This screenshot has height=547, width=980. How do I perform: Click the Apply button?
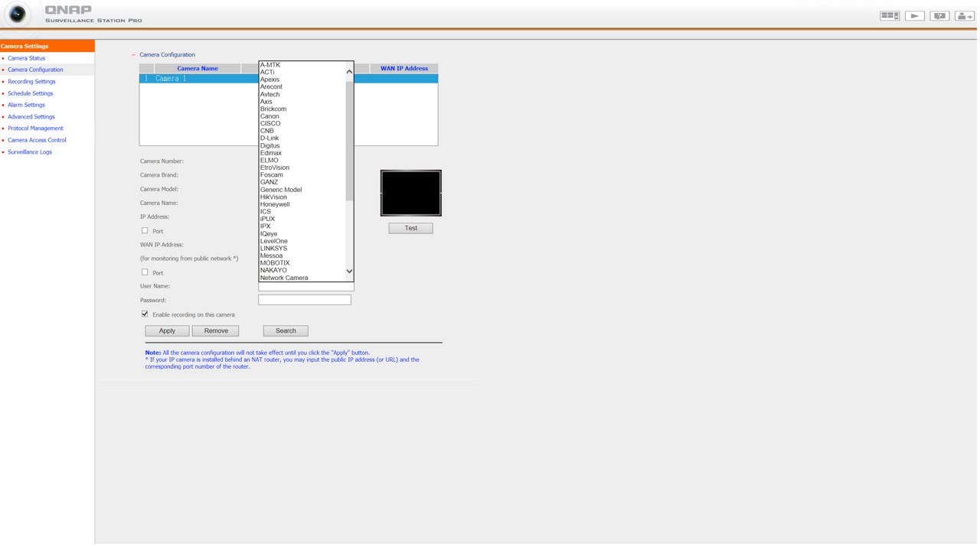(x=168, y=332)
